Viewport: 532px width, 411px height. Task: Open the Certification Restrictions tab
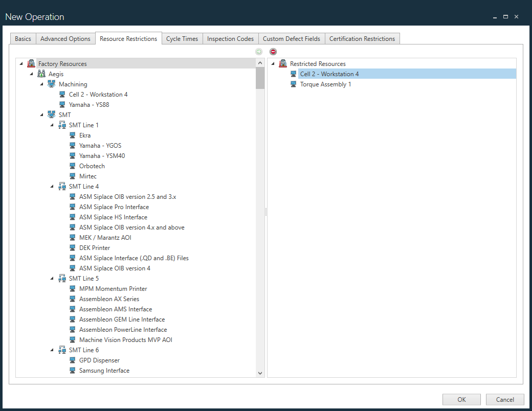(x=362, y=38)
